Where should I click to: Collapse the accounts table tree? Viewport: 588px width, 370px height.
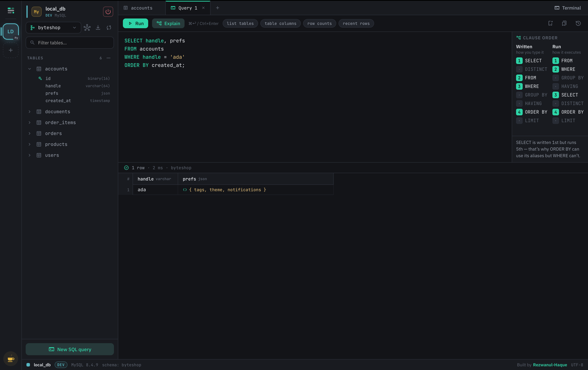30,69
